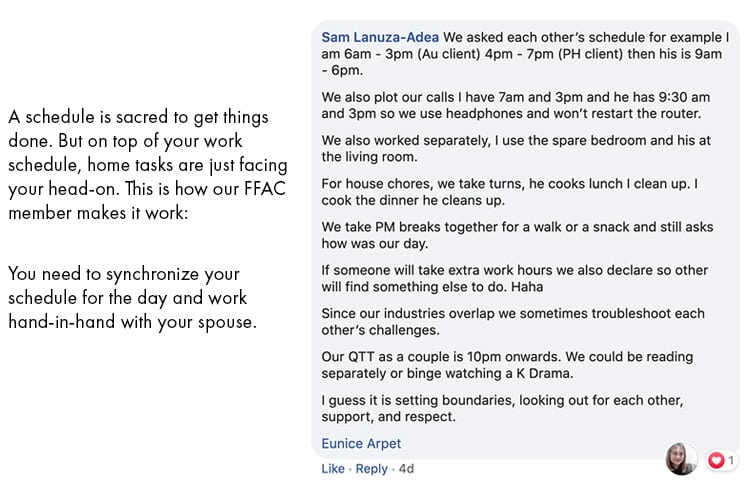Click the PM breaks together paragraph
750x500 pixels.
pos(517,235)
